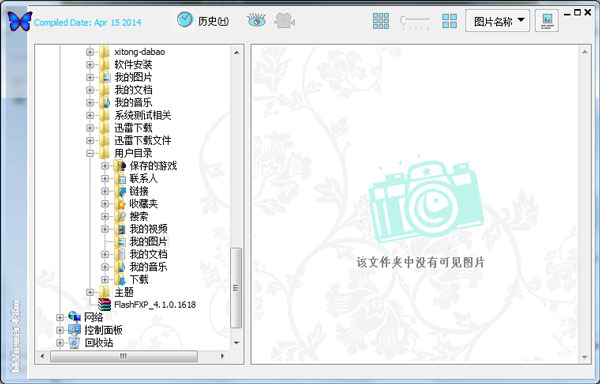Screen dimensions: 600x384
Task: Select the 用户目录 folder
Action: [133, 153]
